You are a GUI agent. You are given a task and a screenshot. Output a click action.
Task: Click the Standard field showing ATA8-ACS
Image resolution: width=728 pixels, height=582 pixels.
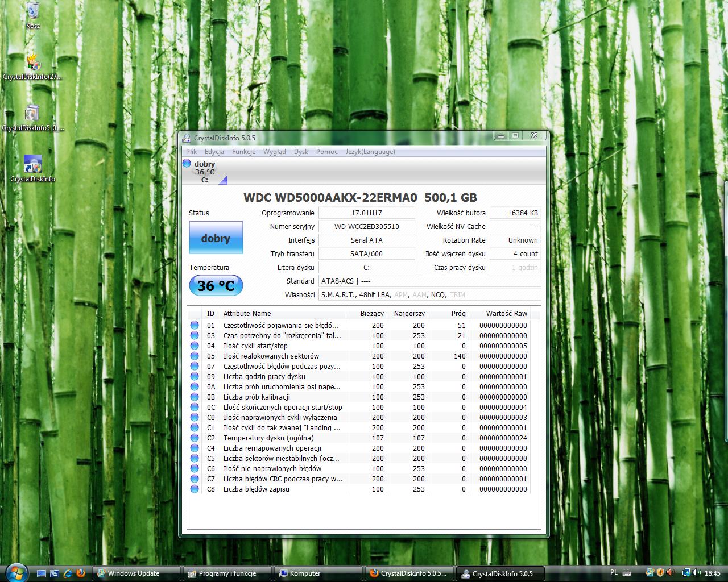[430, 281]
